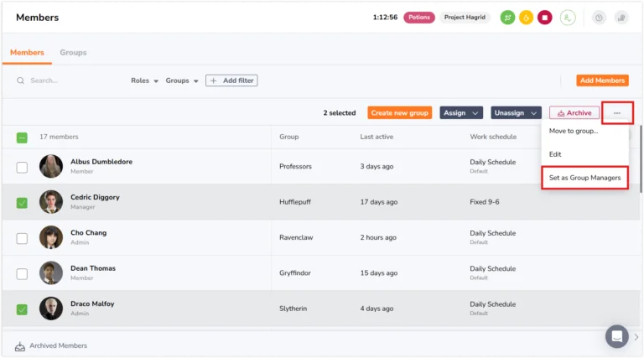Screen dimensions: 644x358
Task: Toggle the select-all members checkbox
Action: click(x=22, y=137)
